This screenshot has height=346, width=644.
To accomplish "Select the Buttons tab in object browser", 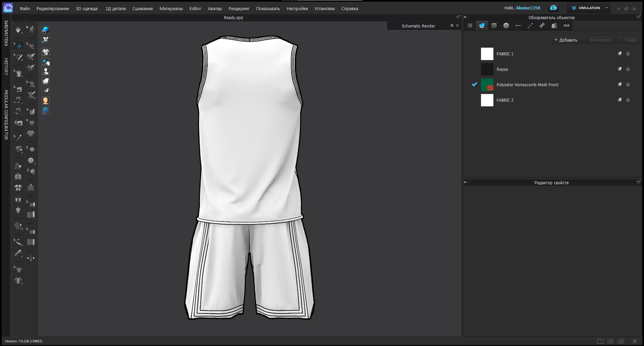I will [x=506, y=25].
